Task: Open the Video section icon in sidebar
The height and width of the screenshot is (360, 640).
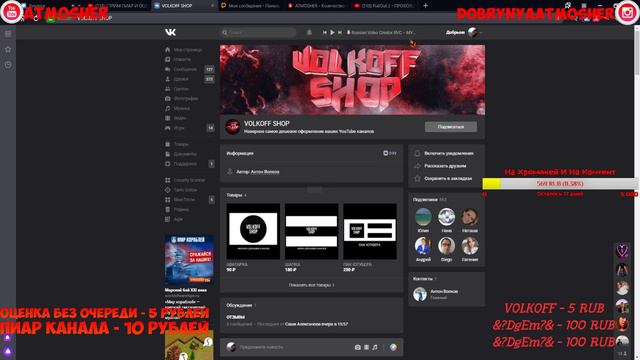Action: [x=167, y=118]
